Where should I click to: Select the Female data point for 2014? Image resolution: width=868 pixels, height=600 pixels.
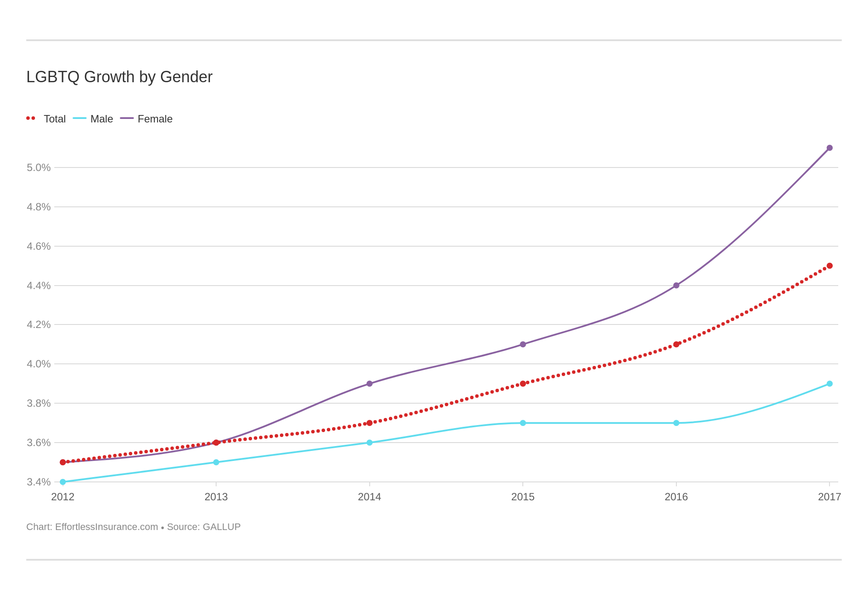click(x=370, y=384)
